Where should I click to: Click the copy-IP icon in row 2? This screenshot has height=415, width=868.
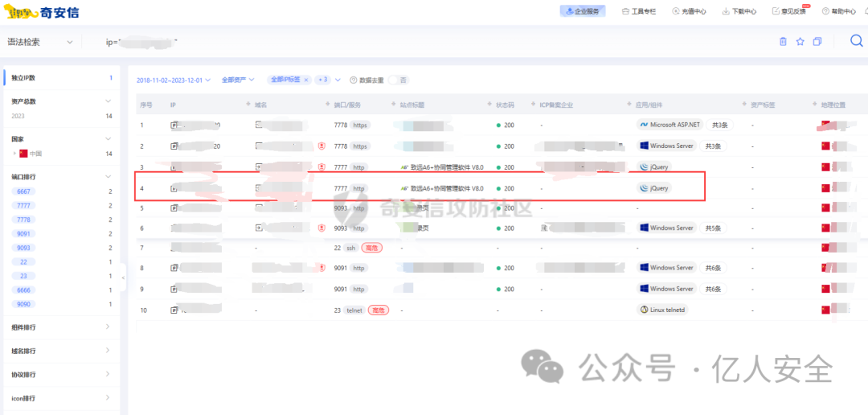tap(174, 146)
